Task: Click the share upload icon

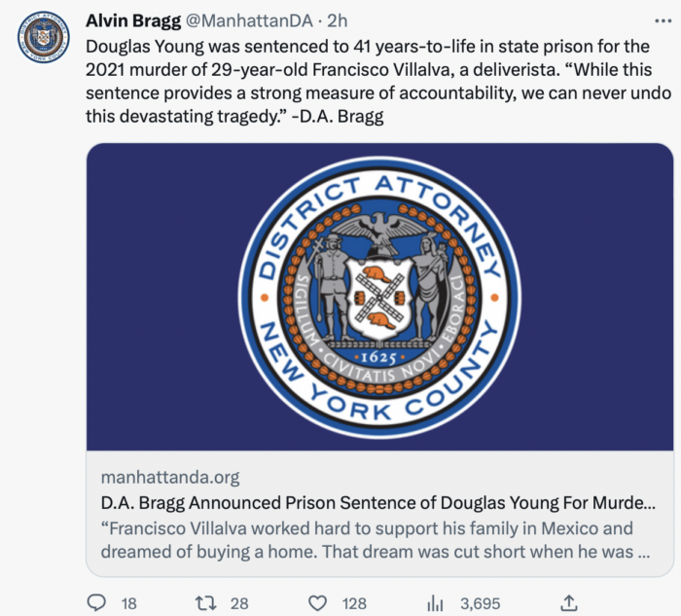Action: coord(569,602)
